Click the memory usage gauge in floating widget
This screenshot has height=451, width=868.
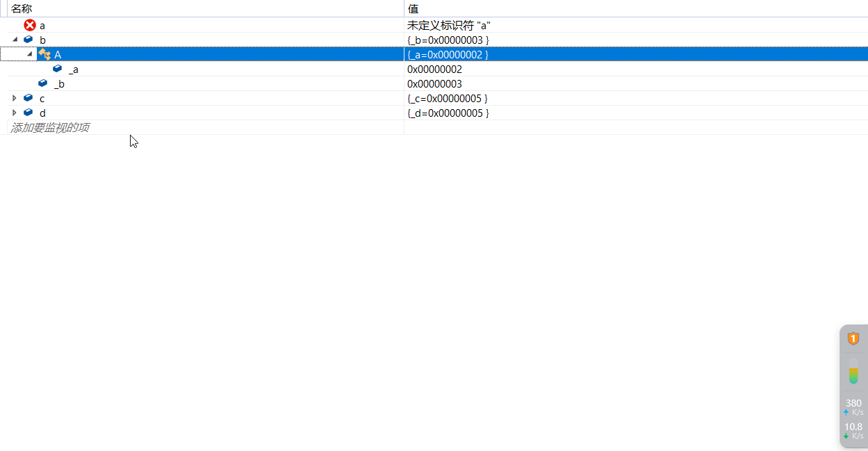[853, 371]
